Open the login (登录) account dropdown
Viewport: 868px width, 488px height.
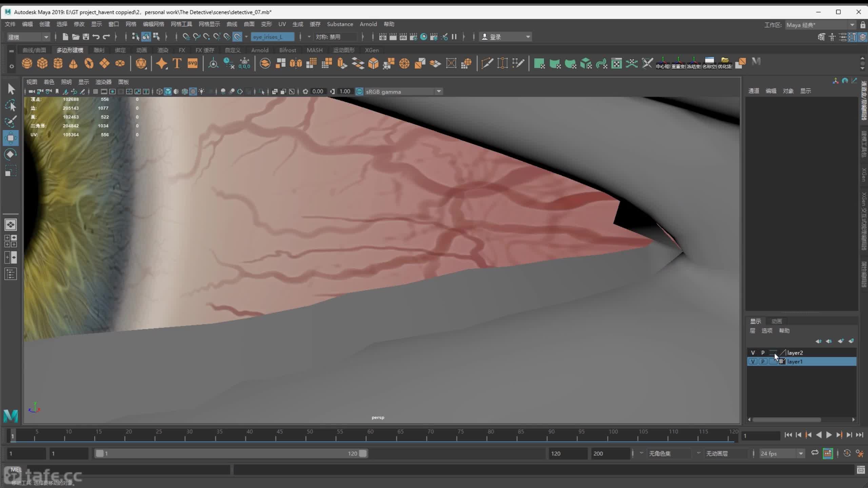pos(506,37)
